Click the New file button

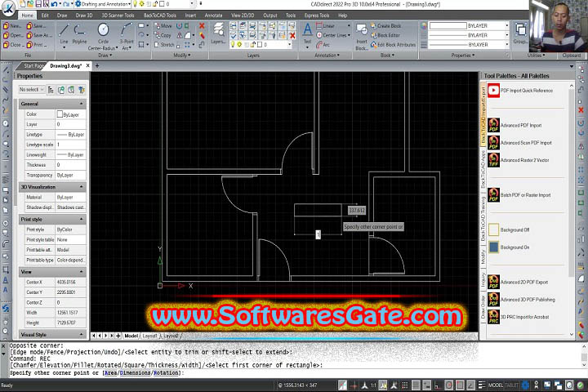click(x=12, y=26)
